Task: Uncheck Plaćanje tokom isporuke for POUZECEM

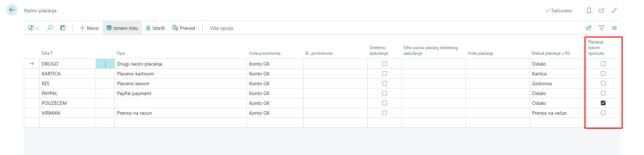Action: 603,103
